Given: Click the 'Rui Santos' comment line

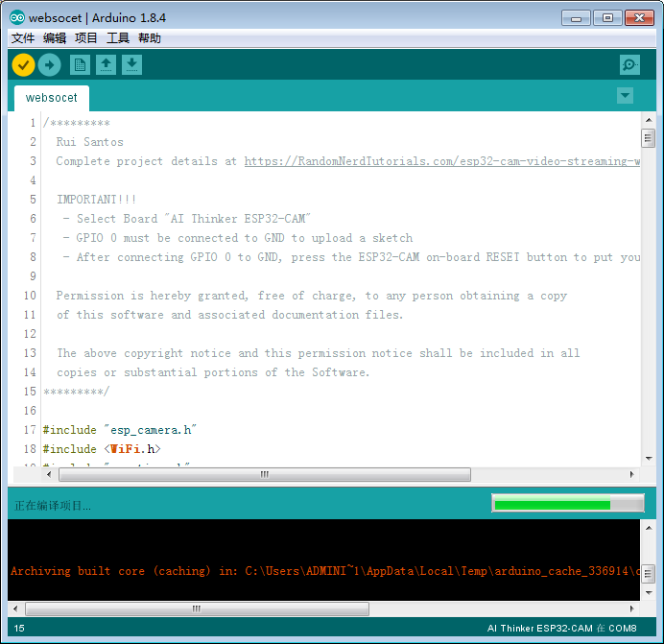Looking at the screenshot, I should tap(90, 142).
